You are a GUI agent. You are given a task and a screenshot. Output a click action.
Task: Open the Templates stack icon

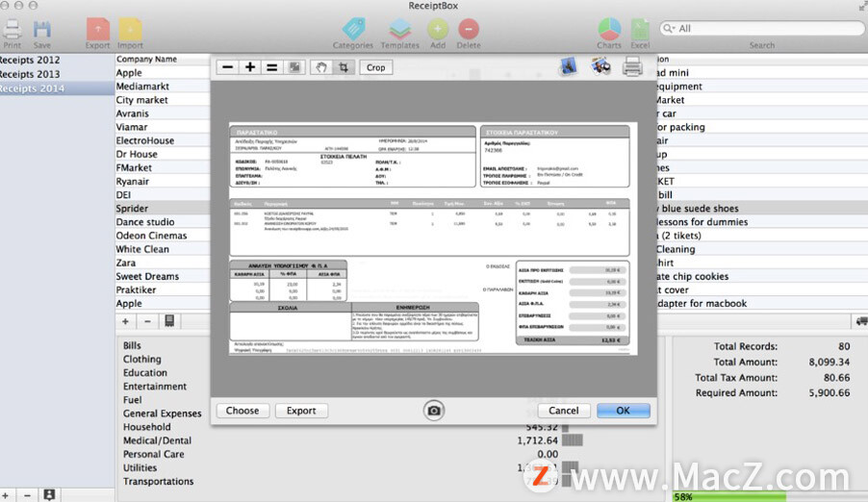click(x=399, y=29)
